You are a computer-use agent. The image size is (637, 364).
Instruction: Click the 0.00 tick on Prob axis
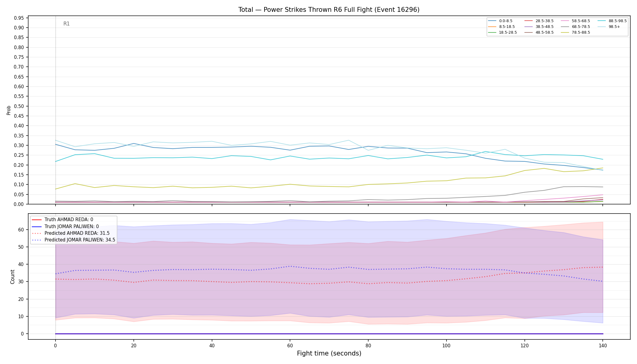(x=19, y=204)
